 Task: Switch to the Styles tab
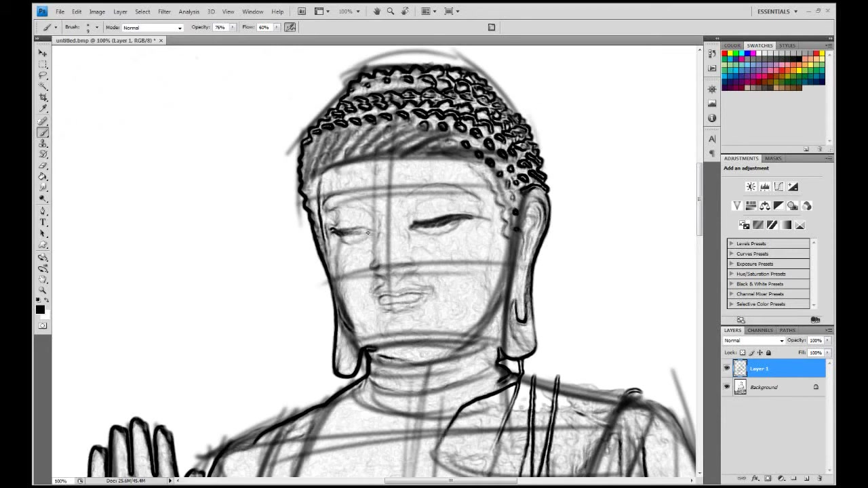(787, 45)
